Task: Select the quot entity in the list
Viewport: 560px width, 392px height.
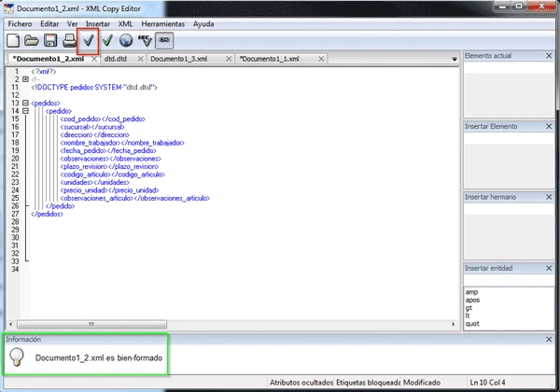Action: click(x=473, y=324)
